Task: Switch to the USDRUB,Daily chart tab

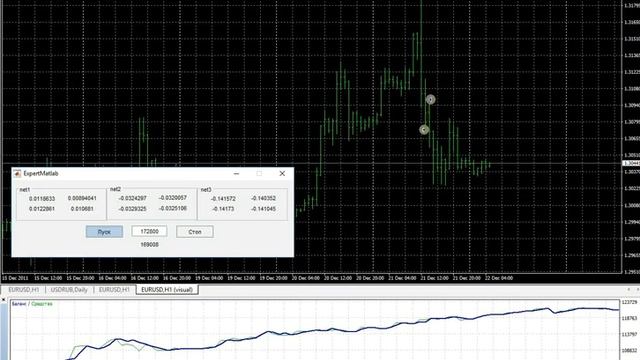Action: (69, 289)
